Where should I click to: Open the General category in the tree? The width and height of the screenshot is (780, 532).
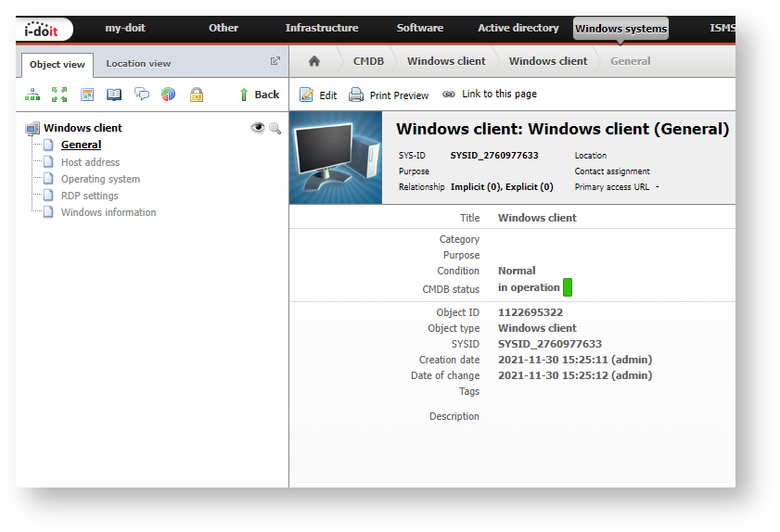point(81,145)
